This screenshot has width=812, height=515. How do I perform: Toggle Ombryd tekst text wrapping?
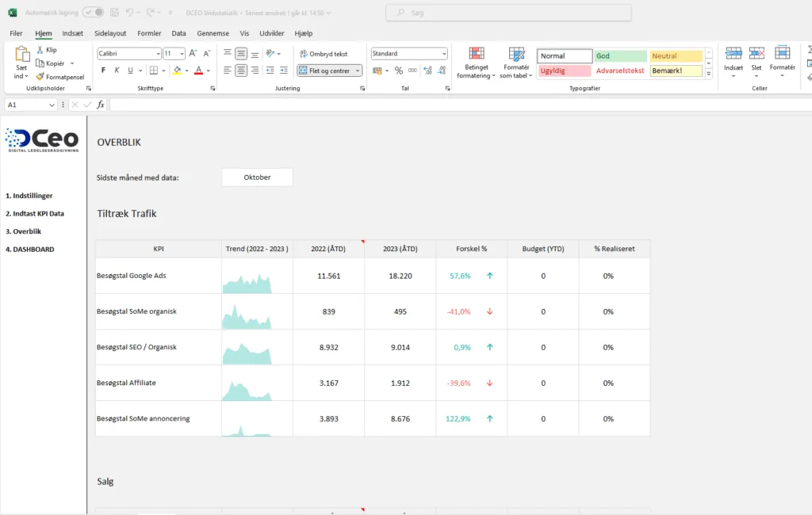[x=324, y=54]
